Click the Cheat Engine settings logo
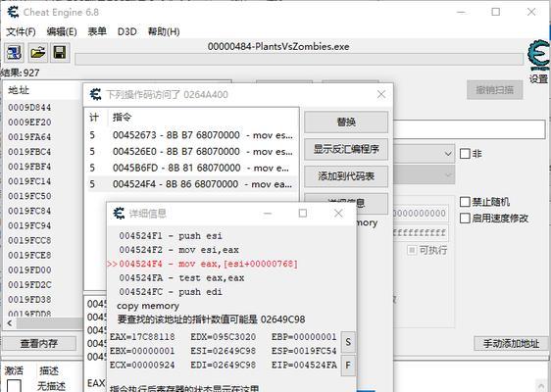This screenshot has width=551, height=392. (538, 56)
